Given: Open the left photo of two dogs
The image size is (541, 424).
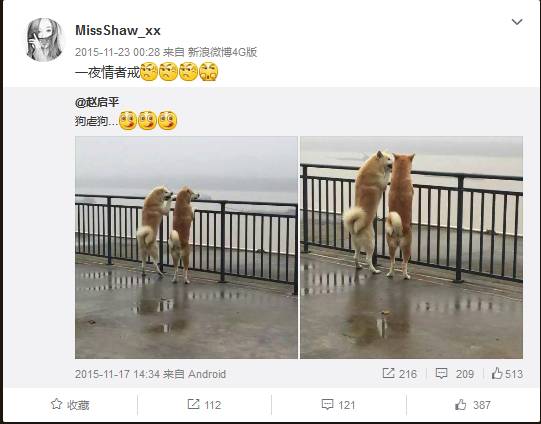Looking at the screenshot, I should (x=186, y=247).
